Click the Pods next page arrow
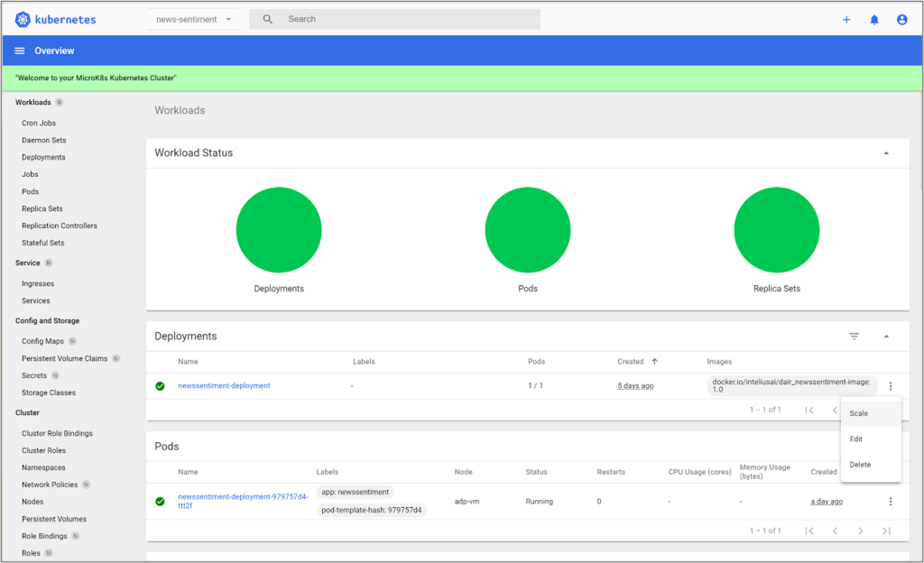The image size is (924, 563). pyautogui.click(x=861, y=531)
